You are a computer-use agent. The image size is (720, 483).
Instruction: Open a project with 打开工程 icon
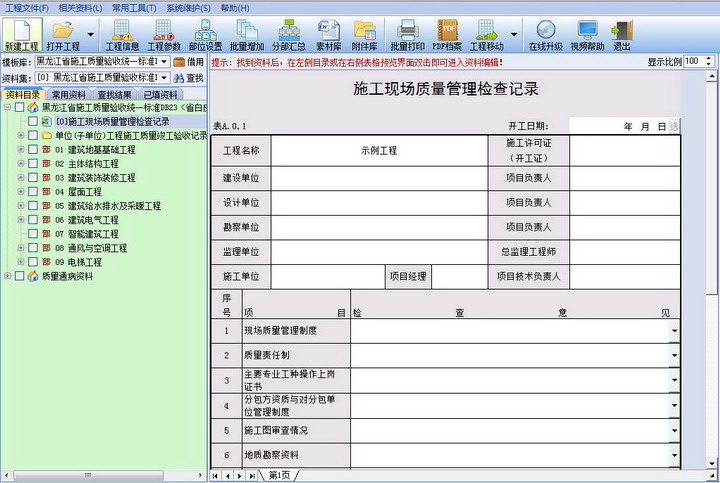tap(63, 35)
